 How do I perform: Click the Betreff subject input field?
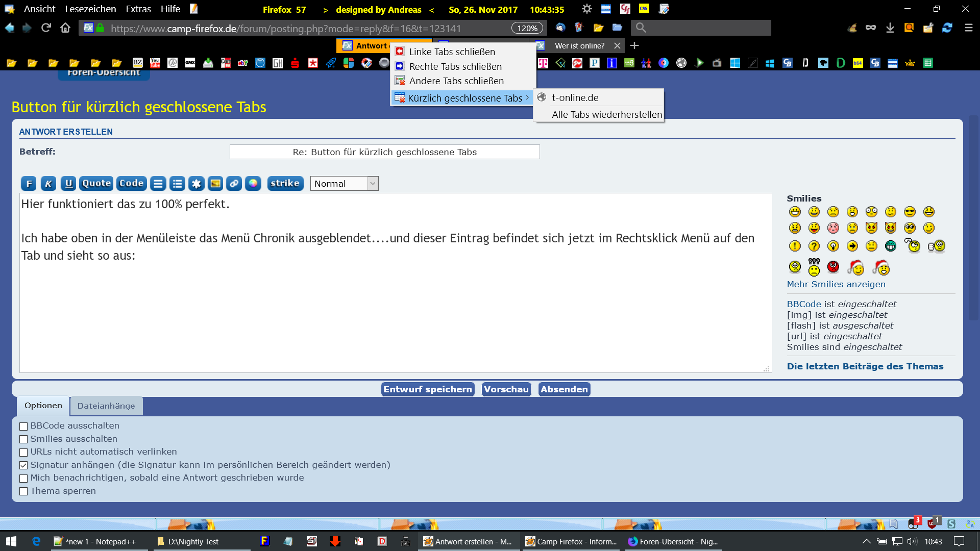point(384,152)
